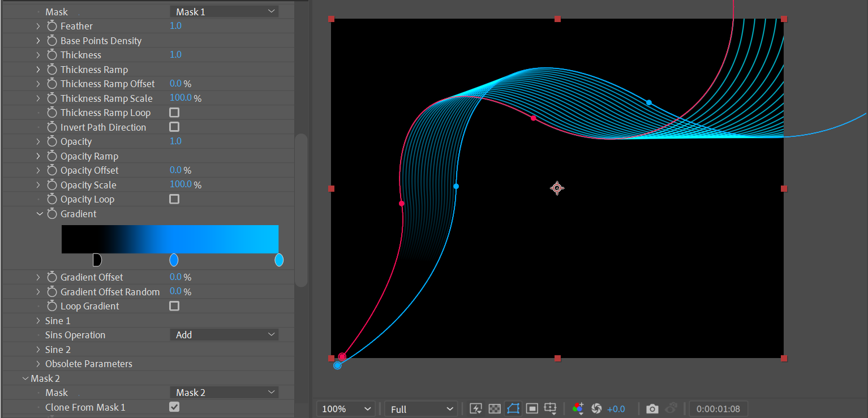Image resolution: width=868 pixels, height=418 pixels.
Task: Expand the Sine 1 group
Action: click(38, 321)
